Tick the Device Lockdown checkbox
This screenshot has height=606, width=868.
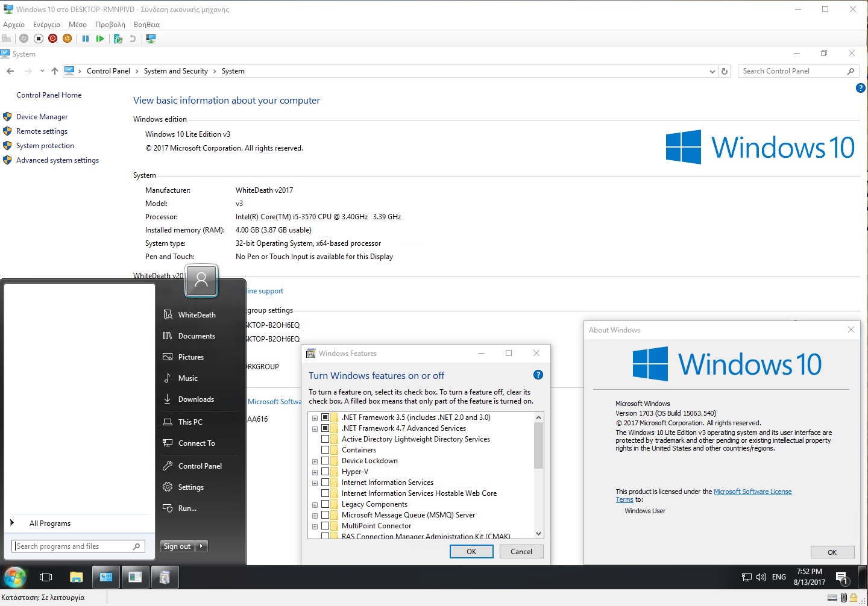tap(325, 461)
